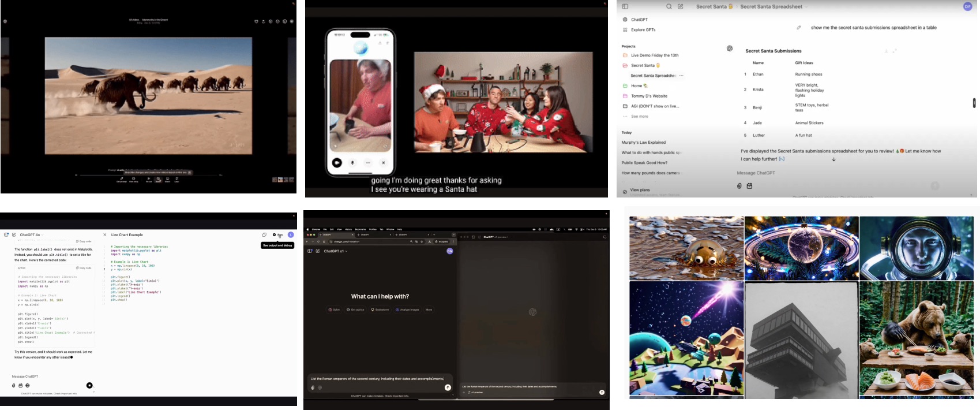The image size is (980, 410).
Task: Open the Chrome File menu
Action: point(325,229)
